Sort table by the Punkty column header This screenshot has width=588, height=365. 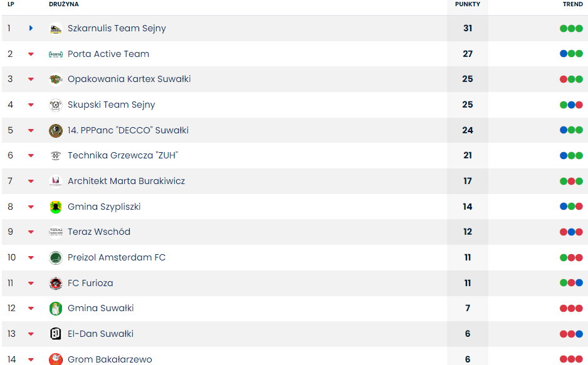pos(468,4)
